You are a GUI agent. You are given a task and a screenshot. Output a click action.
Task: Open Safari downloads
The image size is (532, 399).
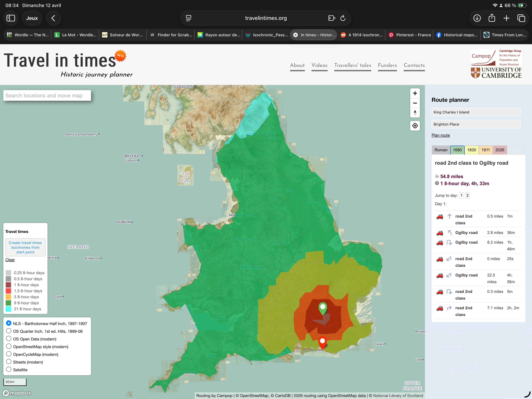coord(477,18)
